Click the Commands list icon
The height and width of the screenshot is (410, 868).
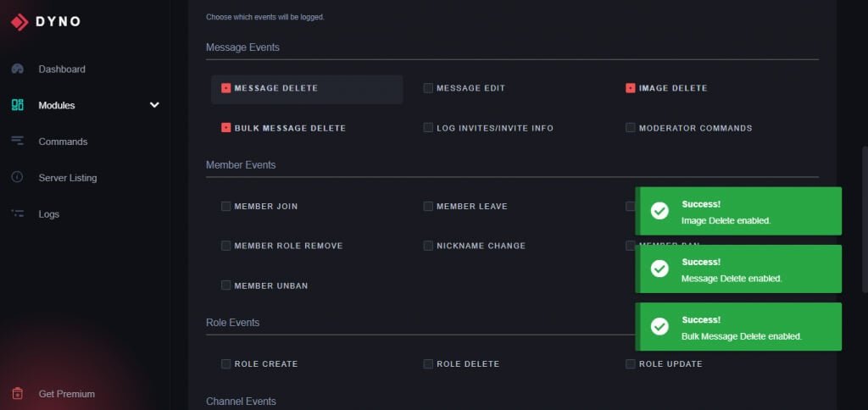tap(17, 141)
